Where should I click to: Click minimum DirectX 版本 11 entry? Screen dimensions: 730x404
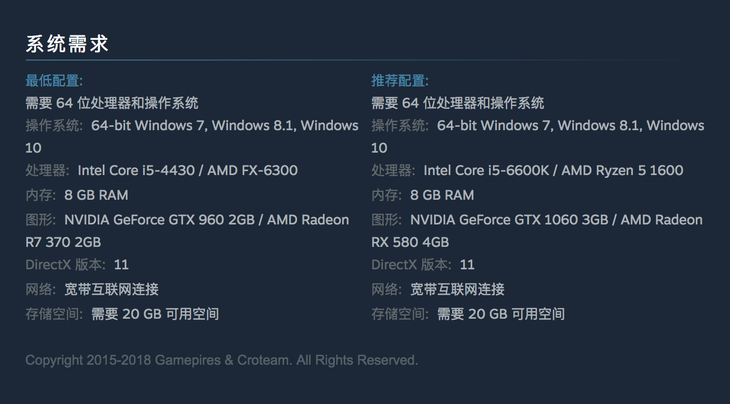[x=77, y=265]
